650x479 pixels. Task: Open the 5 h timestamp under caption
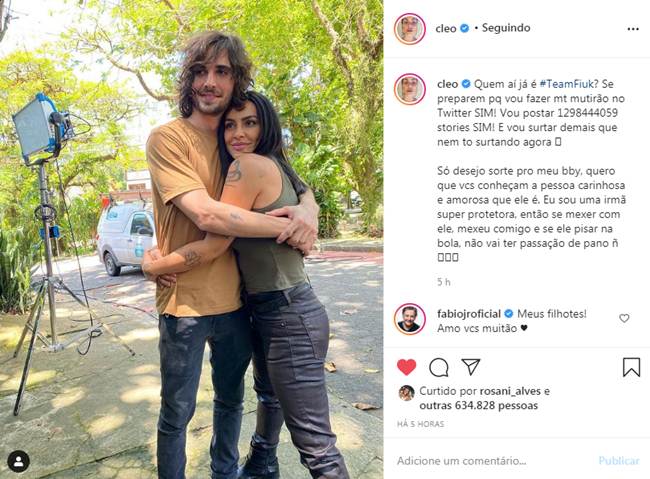tap(444, 282)
